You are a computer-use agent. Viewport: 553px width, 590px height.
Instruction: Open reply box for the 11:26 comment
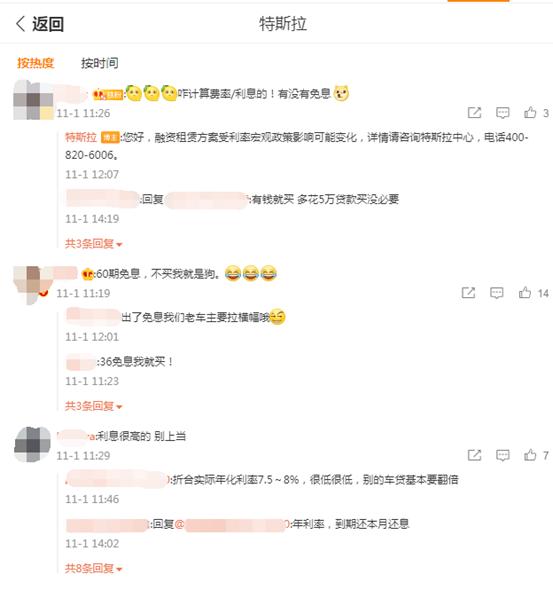[503, 113]
